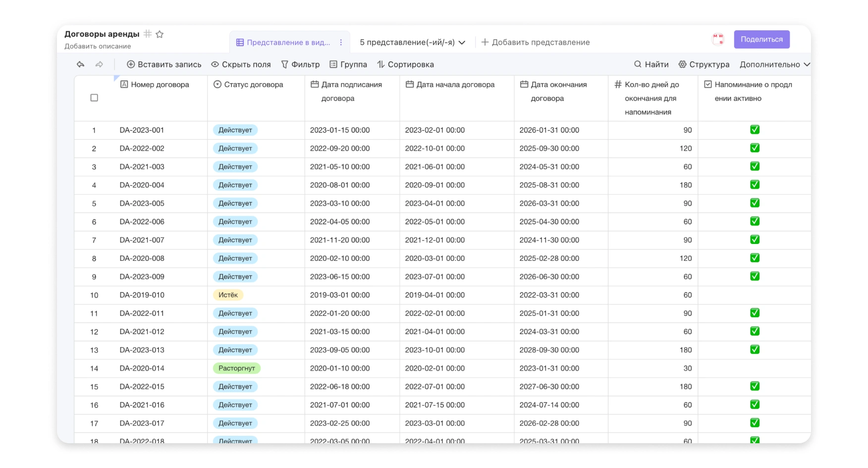Click the Поделиться share button
The height and width of the screenshot is (468, 868).
click(x=761, y=39)
